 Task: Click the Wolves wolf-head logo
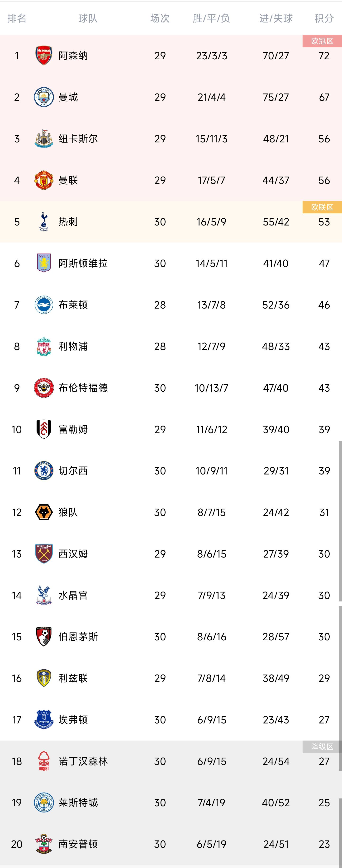(44, 512)
